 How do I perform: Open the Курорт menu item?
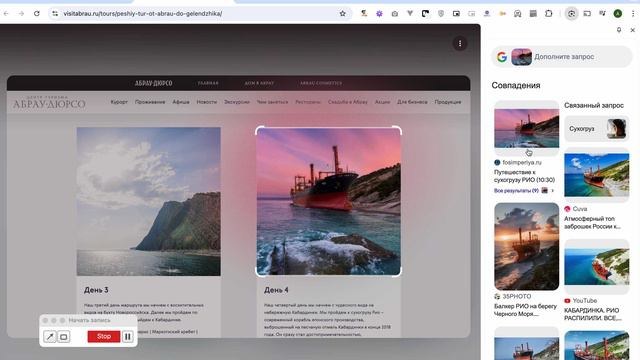click(119, 102)
